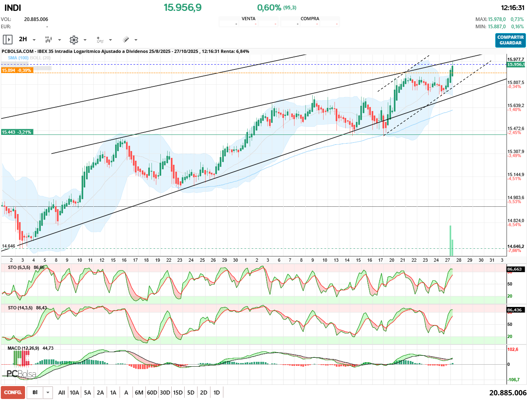Open the chart settings gear icon
This screenshot has height=401, width=532.
pyautogui.click(x=74, y=40)
